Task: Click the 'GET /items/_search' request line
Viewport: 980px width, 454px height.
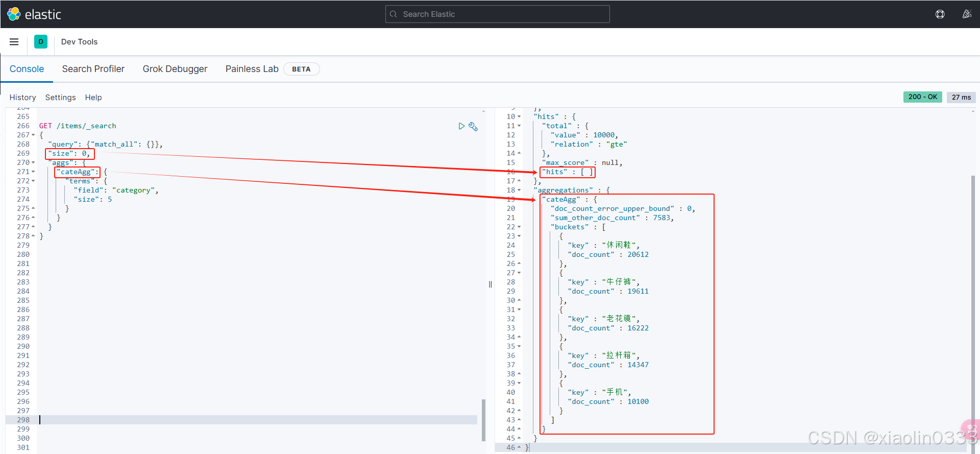Action: click(78, 126)
